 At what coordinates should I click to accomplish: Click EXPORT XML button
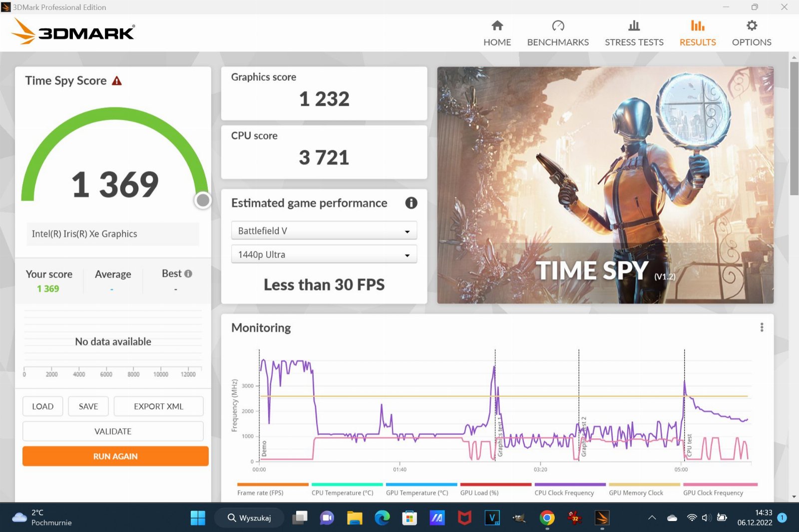tap(158, 406)
